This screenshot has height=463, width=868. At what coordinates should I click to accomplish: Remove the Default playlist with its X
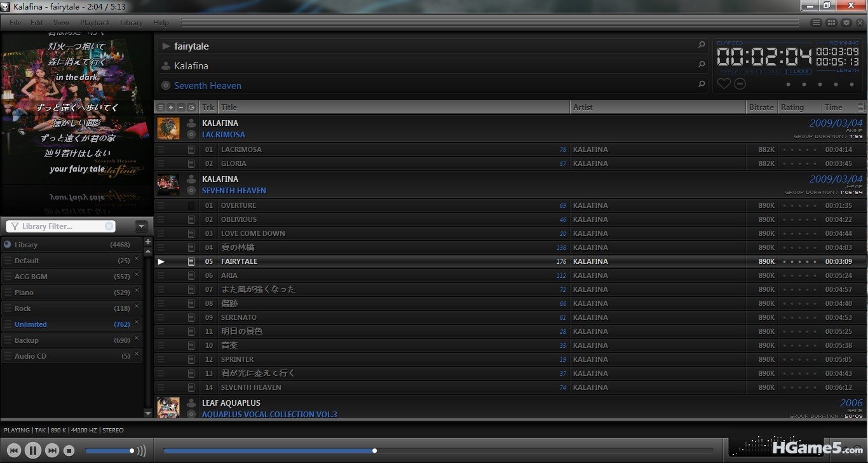pos(137,258)
